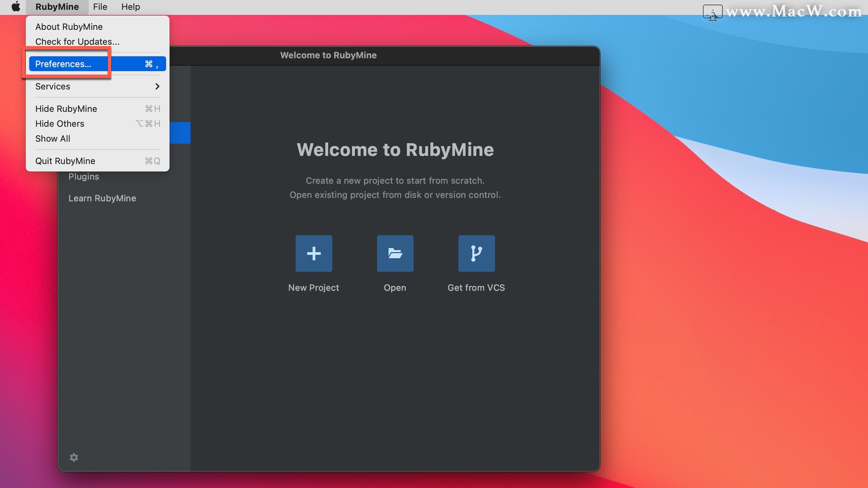Click the New Project plus icon
Image resolution: width=868 pixels, height=488 pixels.
point(314,253)
